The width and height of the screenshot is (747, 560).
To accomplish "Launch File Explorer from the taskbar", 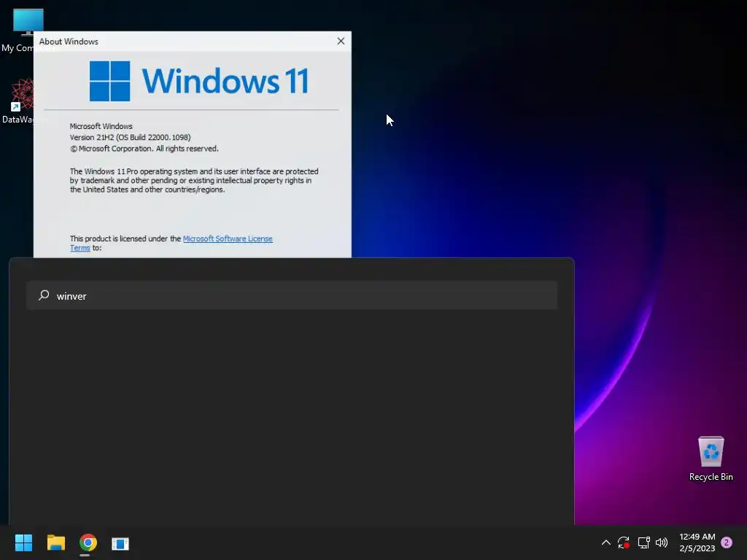I will 55,542.
